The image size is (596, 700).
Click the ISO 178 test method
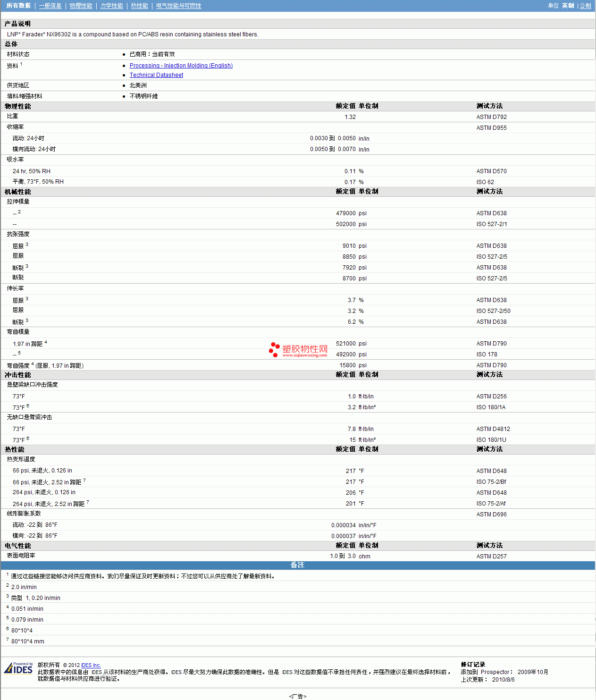487,354
